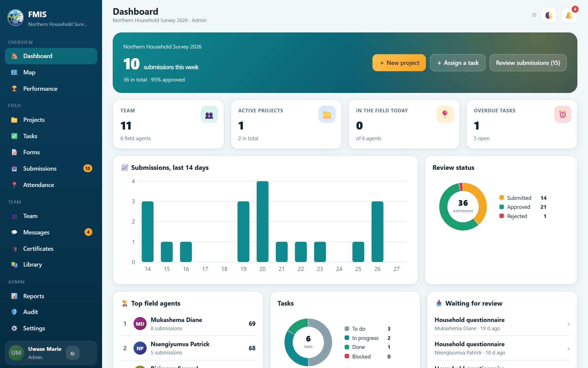This screenshot has height=368, width=588.
Task: Click the Active Projects folder icon
Action: 327,114
